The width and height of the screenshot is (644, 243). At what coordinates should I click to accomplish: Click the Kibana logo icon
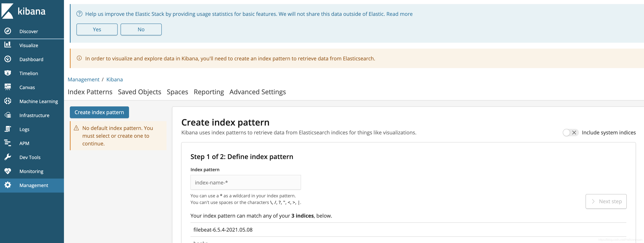coord(8,11)
